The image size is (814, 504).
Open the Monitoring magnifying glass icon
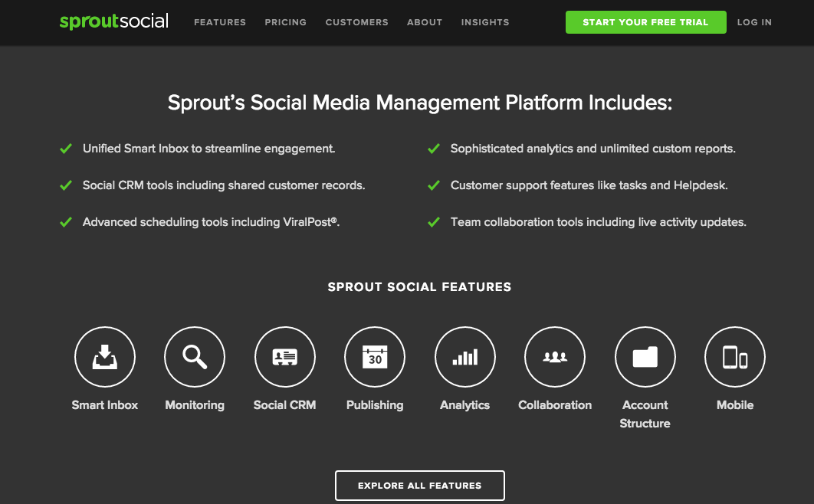195,357
